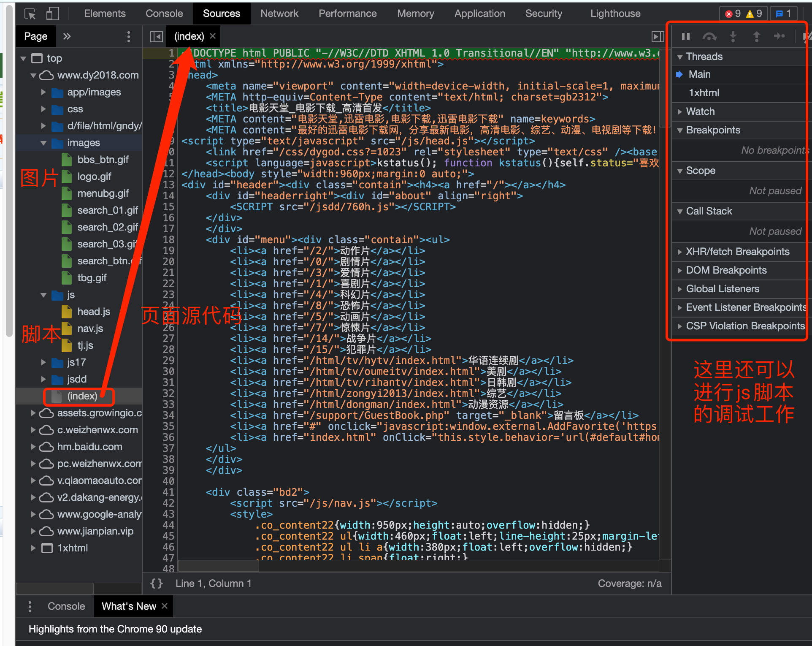This screenshot has width=812, height=646.
Task: Hide the navigator sidebar icon
Action: [x=156, y=37]
